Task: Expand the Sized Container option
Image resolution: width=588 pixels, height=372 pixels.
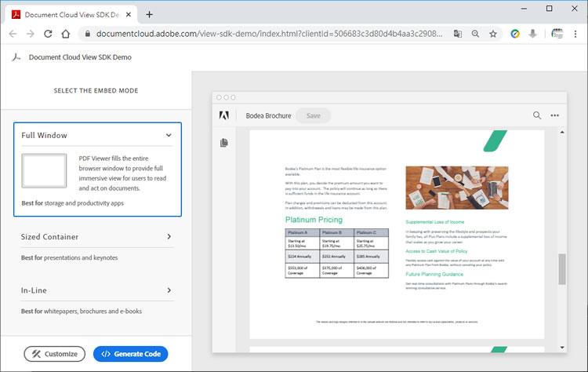Action: pos(169,236)
